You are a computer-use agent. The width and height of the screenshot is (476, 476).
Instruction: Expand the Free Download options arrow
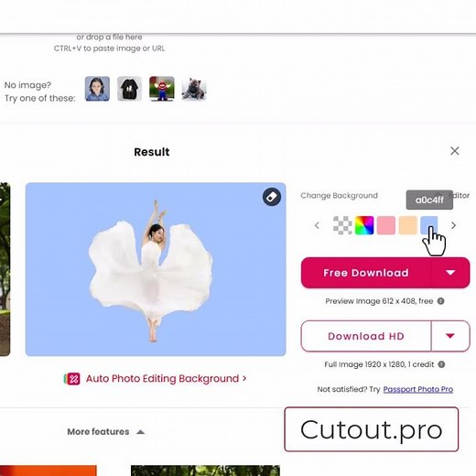click(450, 273)
